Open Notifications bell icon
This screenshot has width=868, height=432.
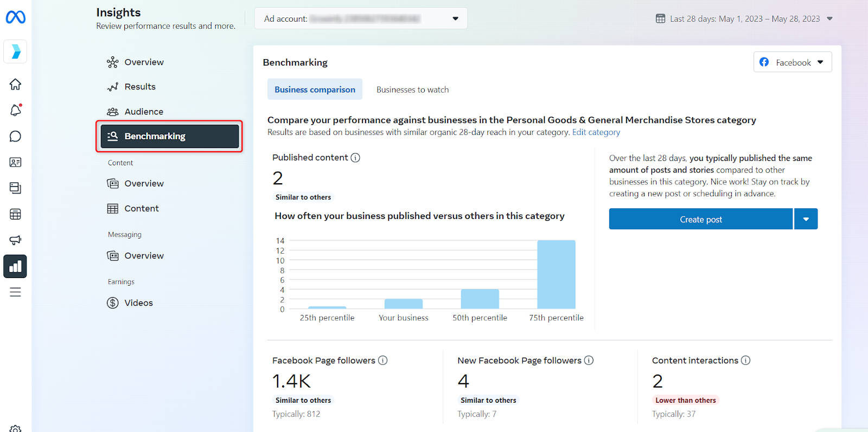click(15, 110)
